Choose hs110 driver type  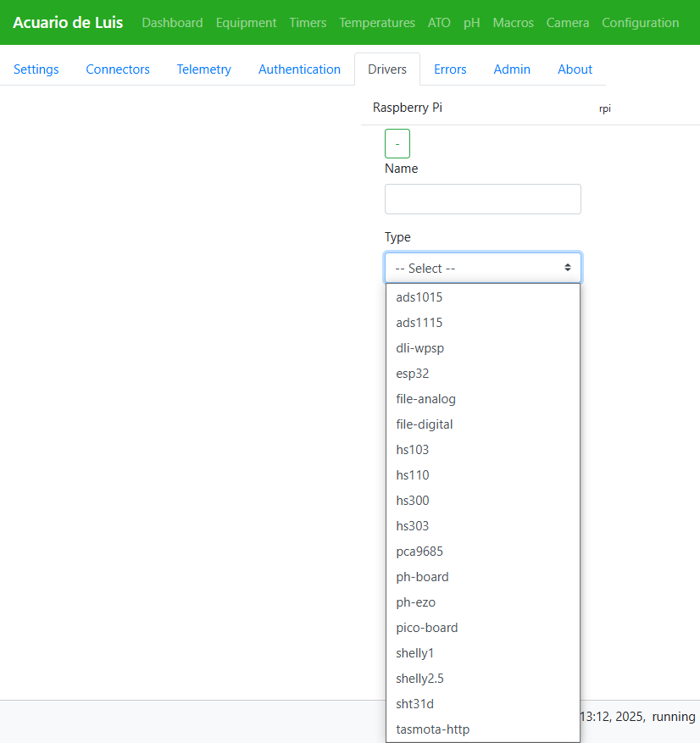(x=482, y=475)
